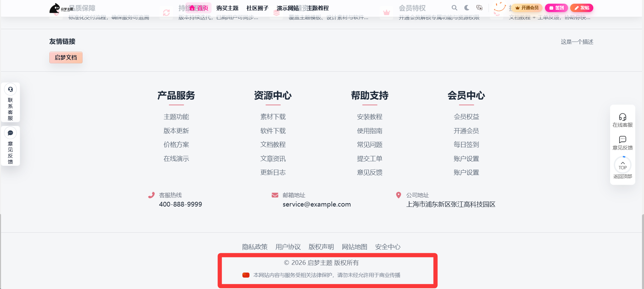The height and width of the screenshot is (289, 644).
Task: Open the 安全中心 link
Action: click(388, 247)
